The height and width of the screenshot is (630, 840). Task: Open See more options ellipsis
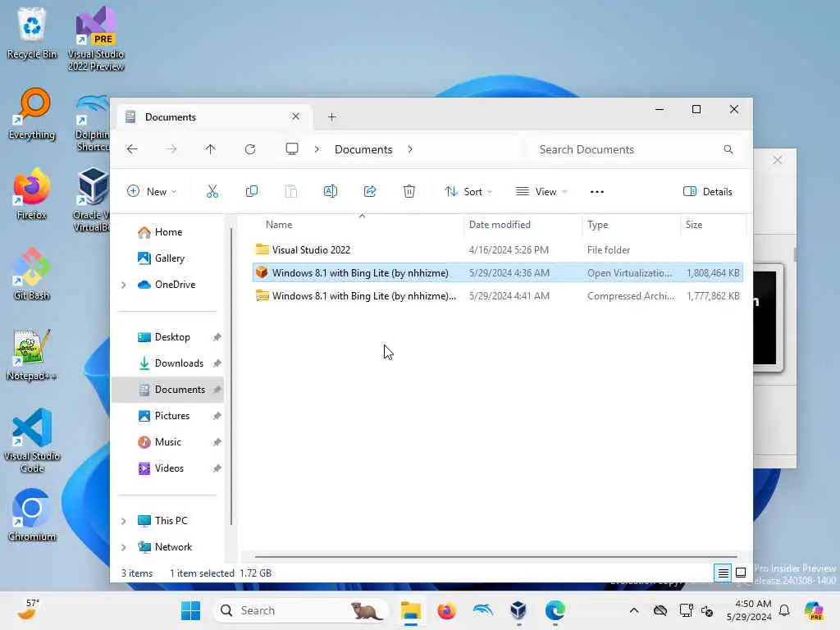(x=597, y=192)
